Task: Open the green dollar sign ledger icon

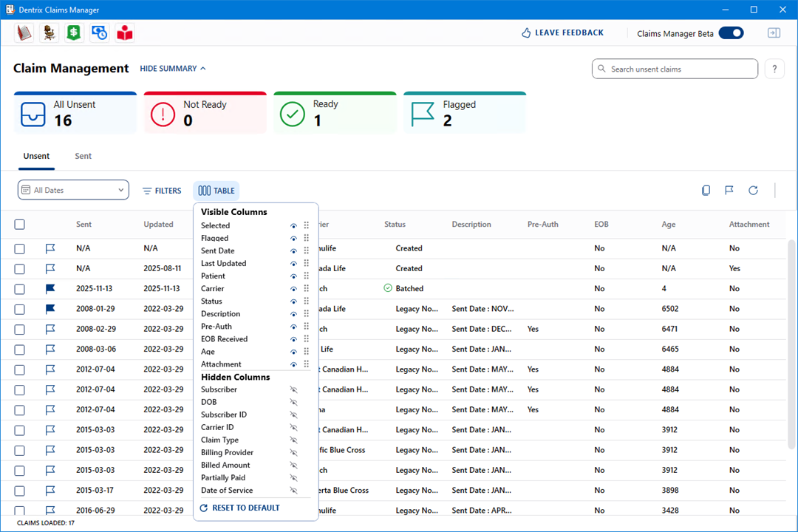Action: 74,33
